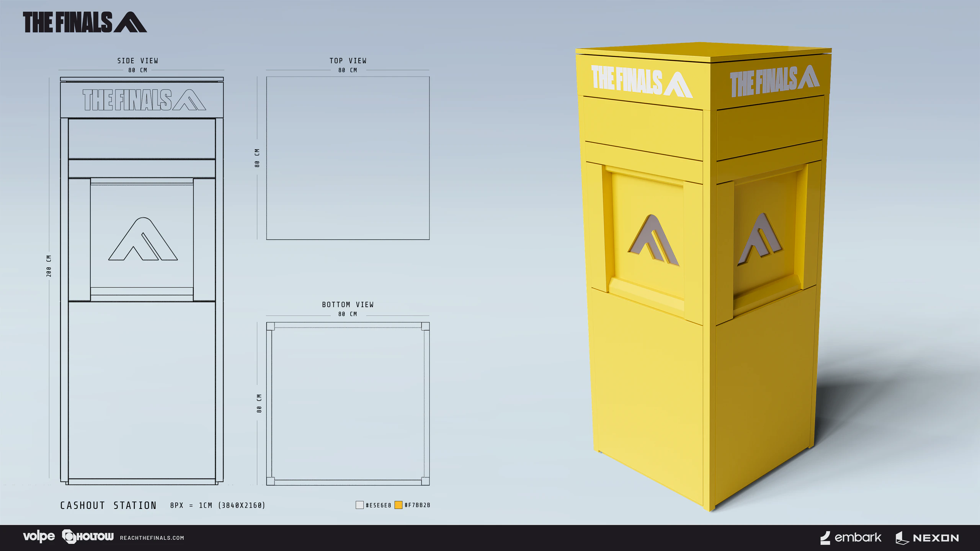Click the HOLTOW logo in footer
The width and height of the screenshot is (980, 551).
[88, 536]
